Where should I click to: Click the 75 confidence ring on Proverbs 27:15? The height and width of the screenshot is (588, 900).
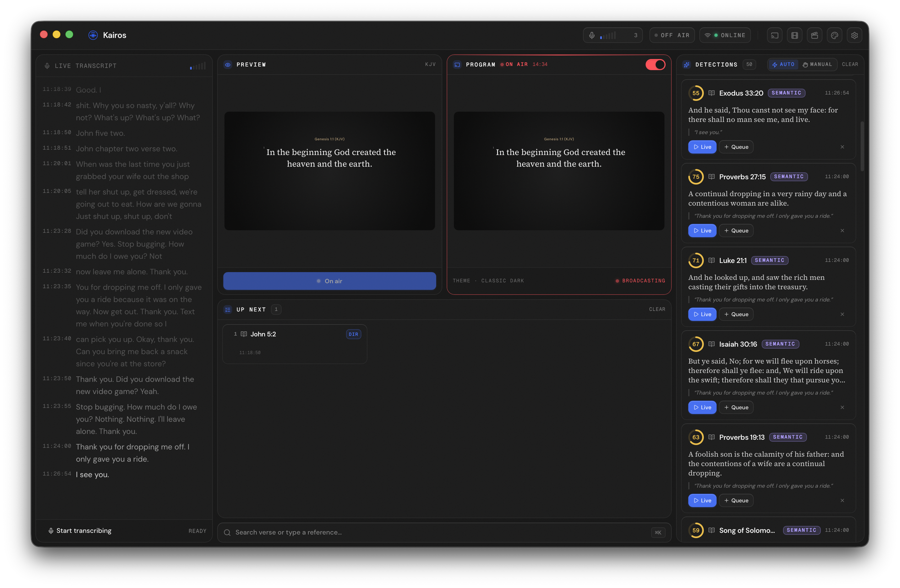point(696,177)
